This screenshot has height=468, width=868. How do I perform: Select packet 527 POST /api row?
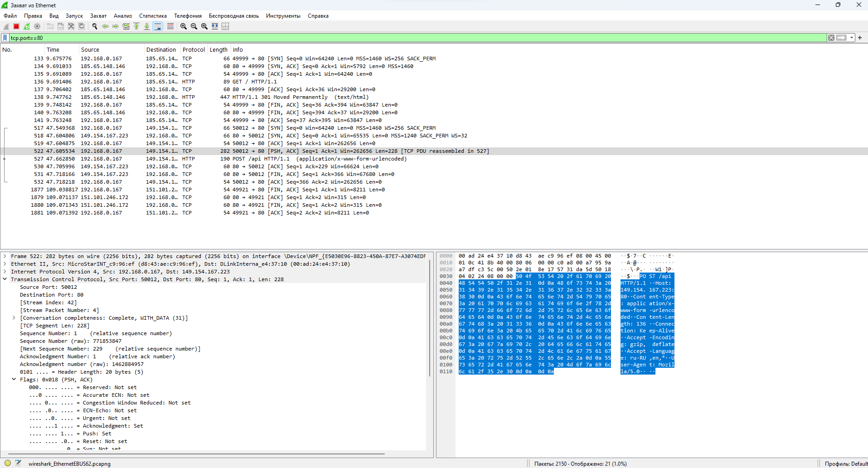[434, 159]
